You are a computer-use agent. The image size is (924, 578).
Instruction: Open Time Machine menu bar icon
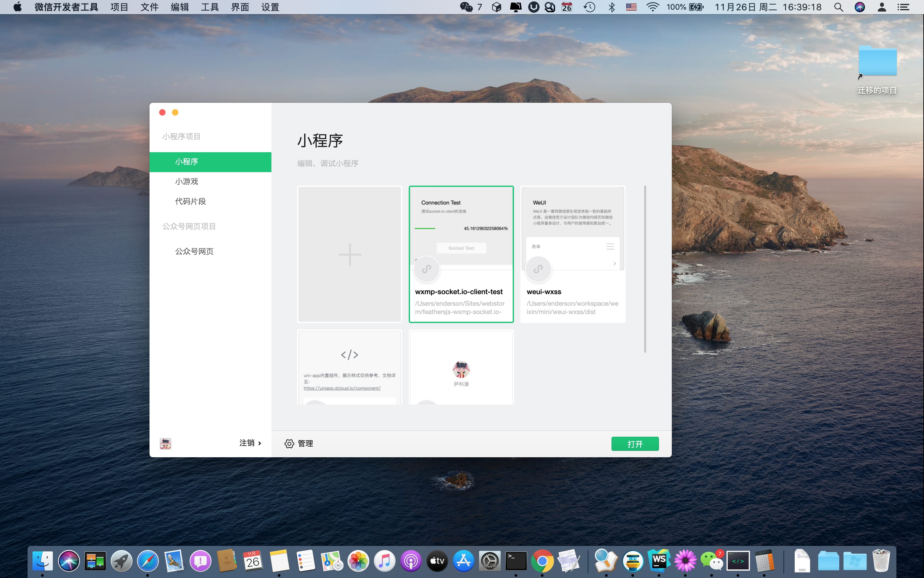tap(589, 7)
